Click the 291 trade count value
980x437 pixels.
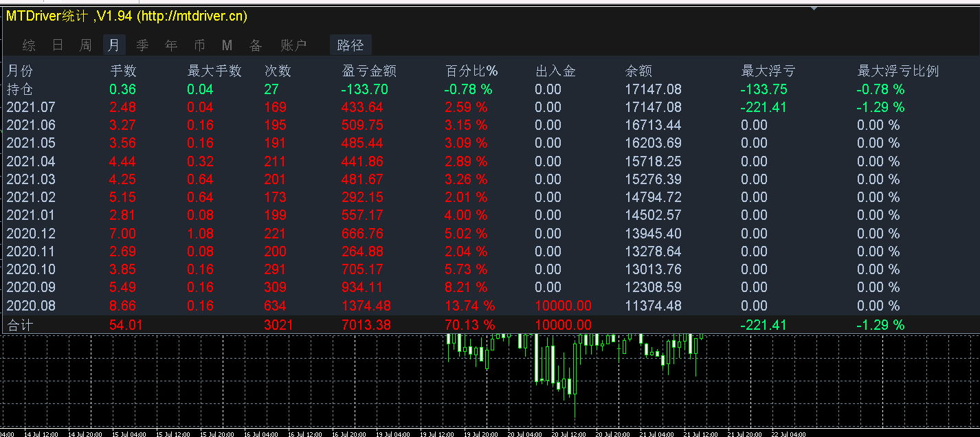pos(276,269)
